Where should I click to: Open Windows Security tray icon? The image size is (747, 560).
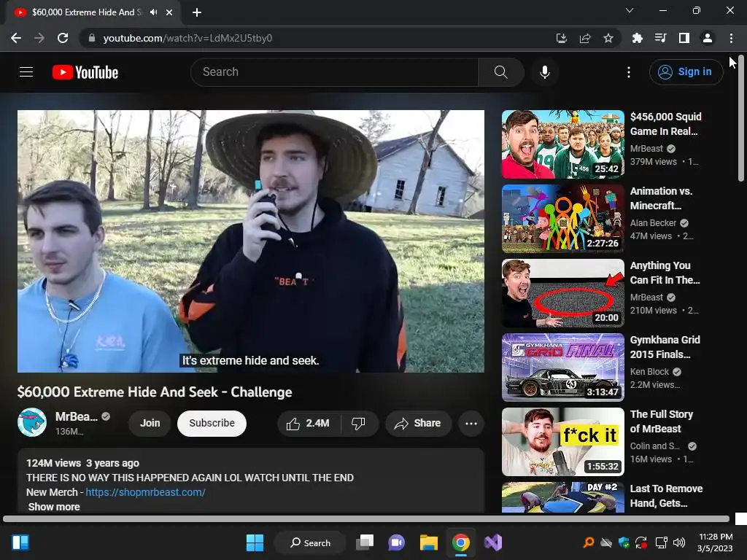pyautogui.click(x=624, y=542)
